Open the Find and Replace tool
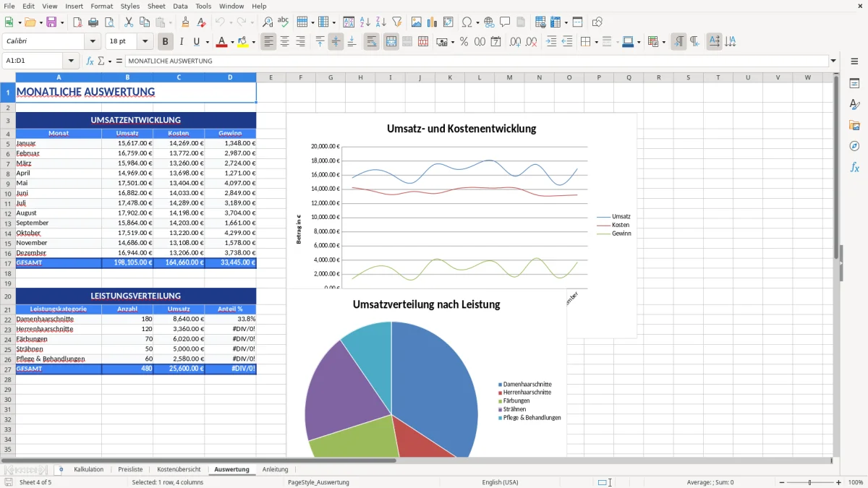The image size is (868, 488). pyautogui.click(x=268, y=22)
